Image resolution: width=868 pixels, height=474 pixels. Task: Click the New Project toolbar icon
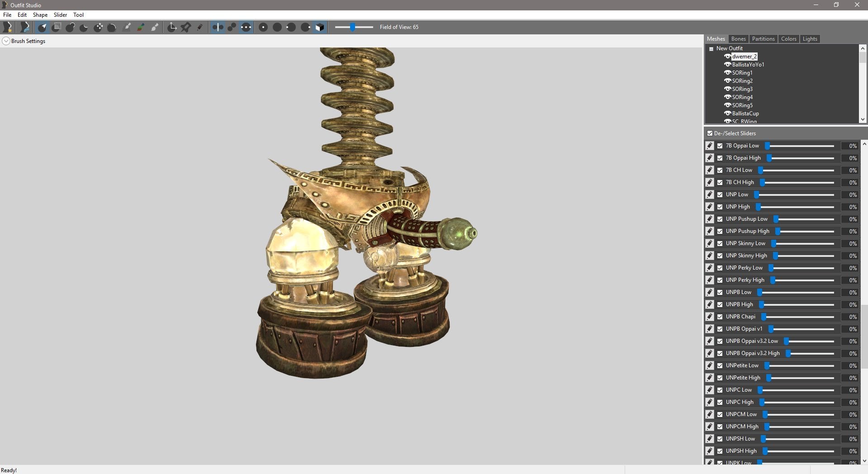tap(8, 28)
